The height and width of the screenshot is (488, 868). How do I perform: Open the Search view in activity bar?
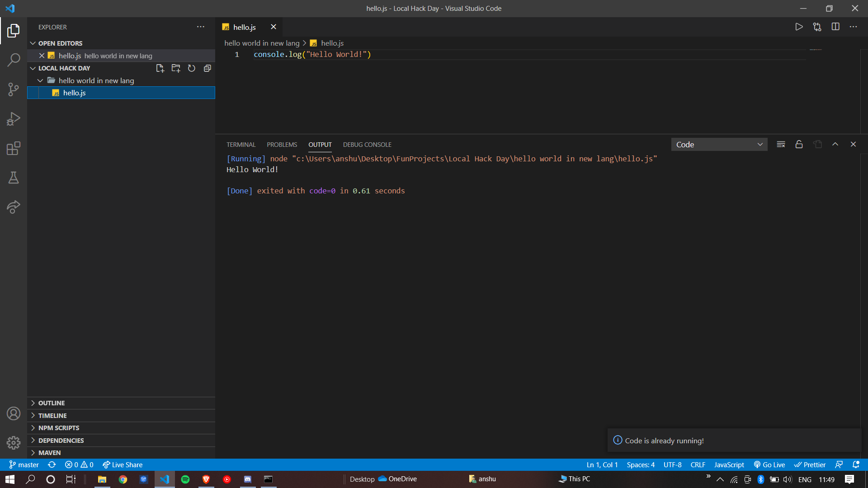pos(14,60)
